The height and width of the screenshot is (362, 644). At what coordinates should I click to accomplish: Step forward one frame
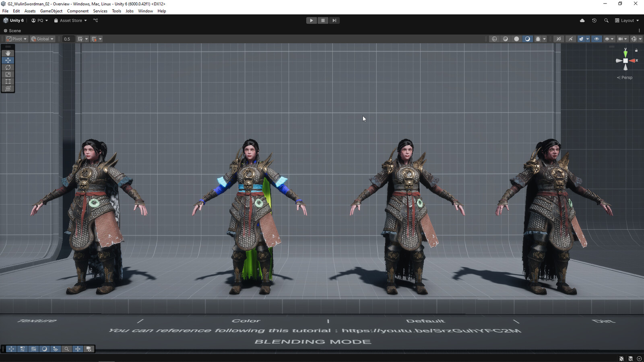point(334,21)
